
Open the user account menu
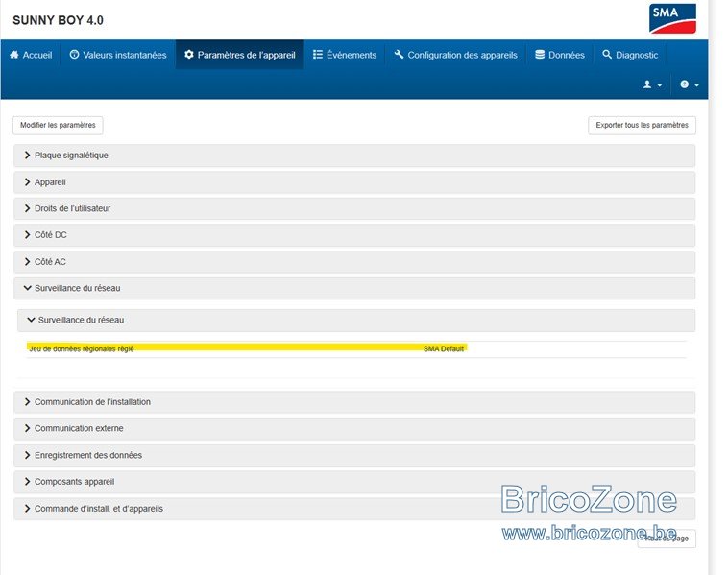652,84
